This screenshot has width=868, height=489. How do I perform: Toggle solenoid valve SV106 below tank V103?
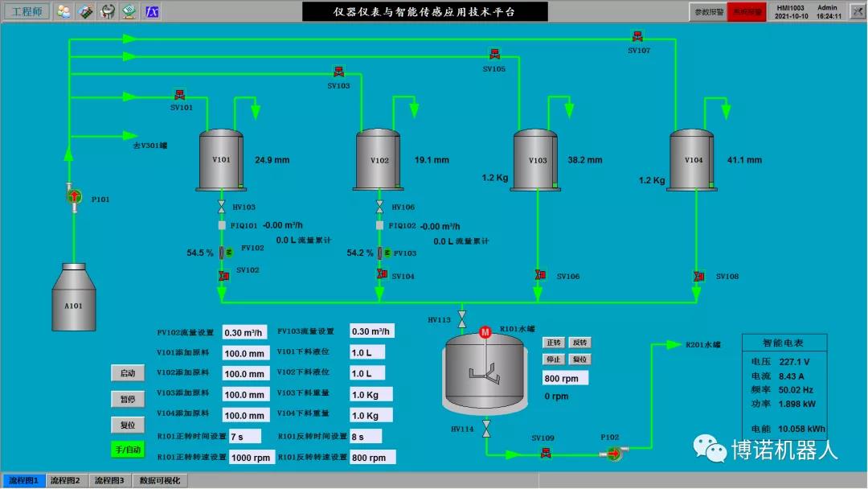coord(539,275)
